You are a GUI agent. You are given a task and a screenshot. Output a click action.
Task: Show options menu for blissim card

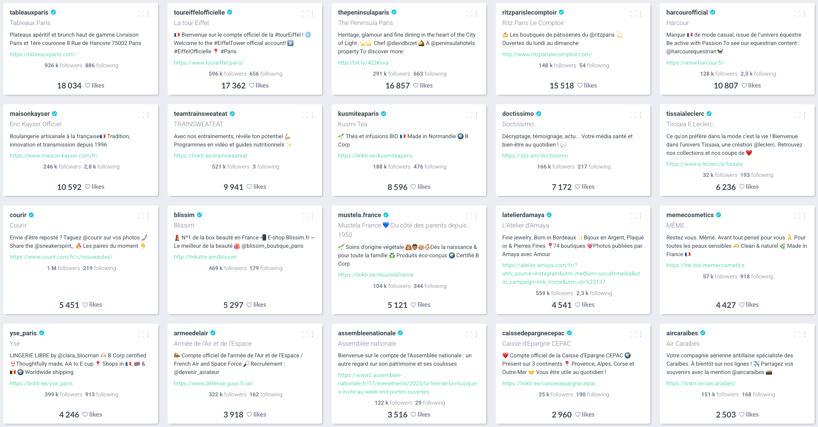click(x=312, y=216)
